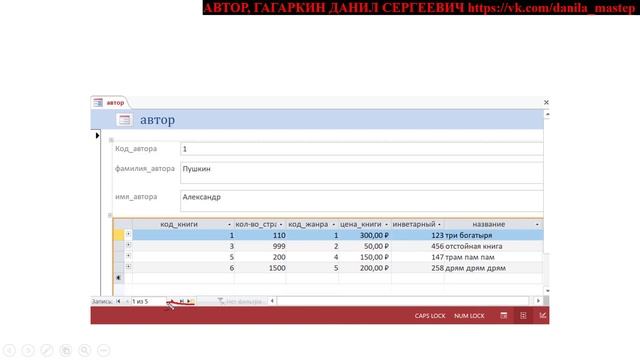640x360 pixels.
Task: Click the new-row asterisk selector in subform
Action: click(x=118, y=278)
